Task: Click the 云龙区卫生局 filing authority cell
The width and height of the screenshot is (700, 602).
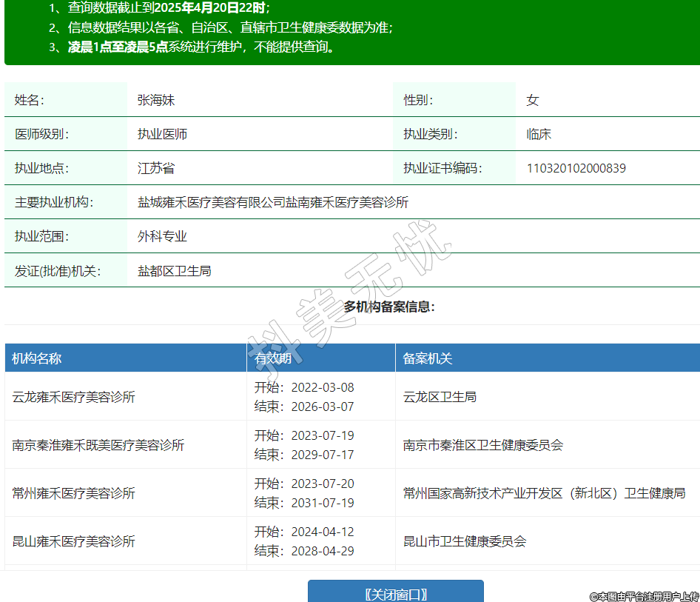Action: [x=440, y=397]
